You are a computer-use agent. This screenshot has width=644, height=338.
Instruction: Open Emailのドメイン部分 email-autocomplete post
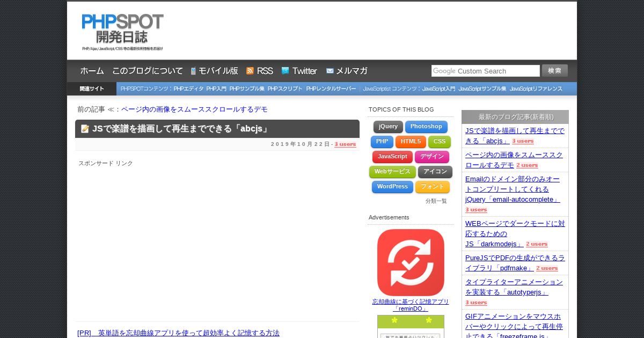(x=513, y=189)
